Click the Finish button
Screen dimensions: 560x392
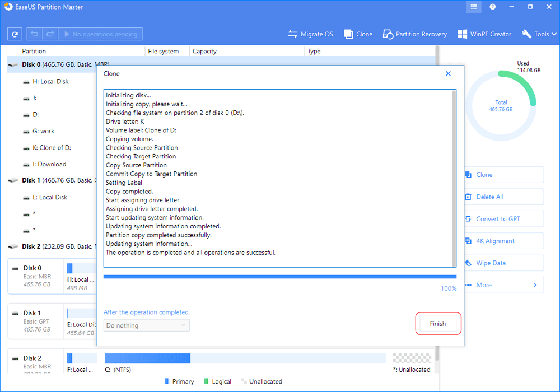(x=438, y=324)
